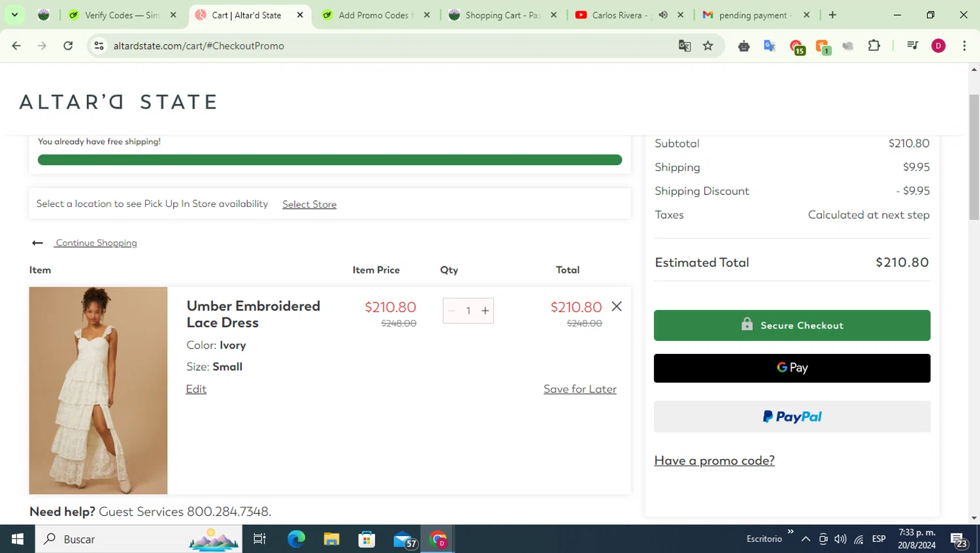Switch the ESP input language indicator
Screen dimensions: 980x553
click(x=879, y=539)
